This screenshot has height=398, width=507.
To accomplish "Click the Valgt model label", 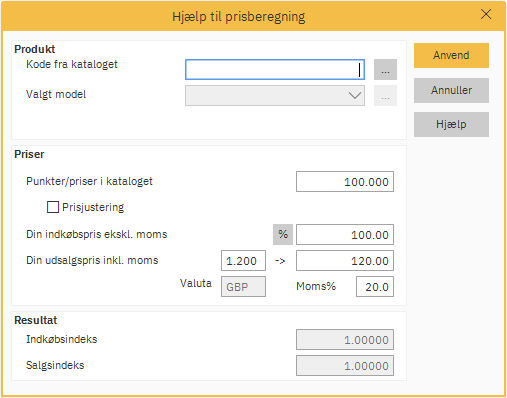I will (56, 94).
